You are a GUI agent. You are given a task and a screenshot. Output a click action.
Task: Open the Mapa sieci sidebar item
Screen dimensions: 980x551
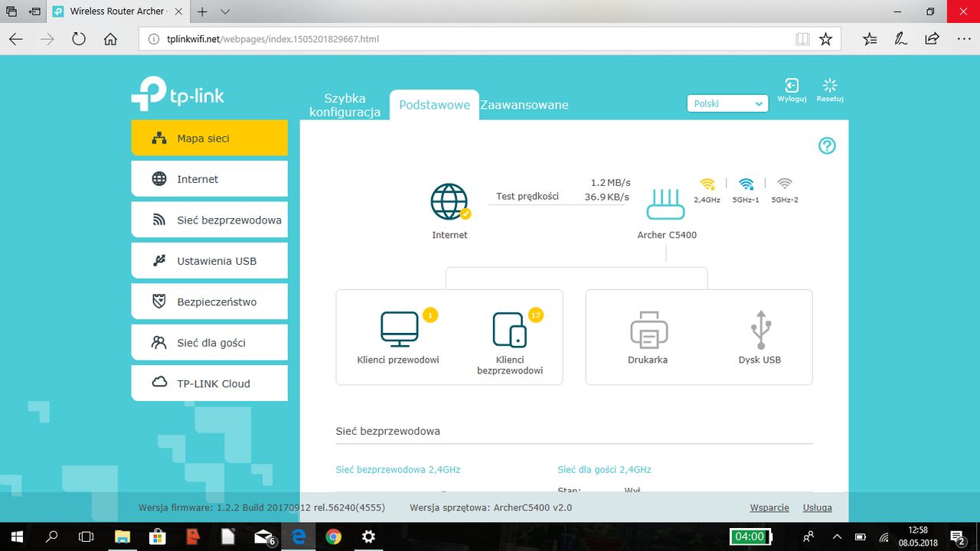(x=209, y=138)
